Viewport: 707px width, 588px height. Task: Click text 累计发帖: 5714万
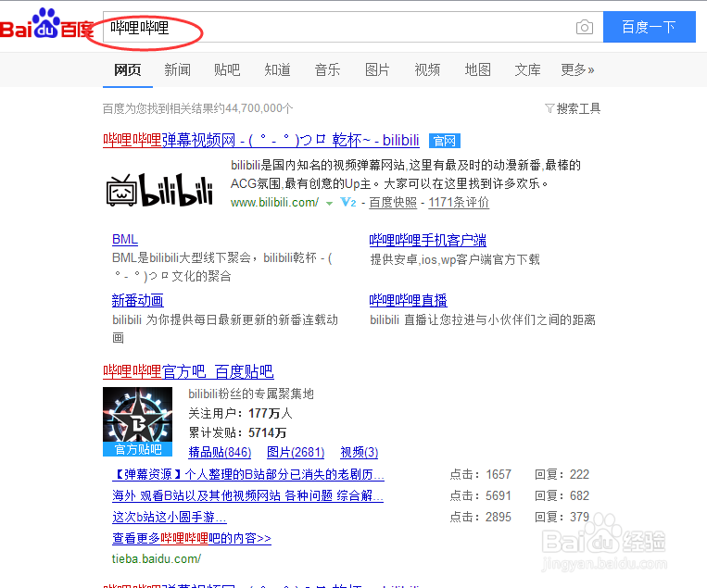click(x=237, y=432)
